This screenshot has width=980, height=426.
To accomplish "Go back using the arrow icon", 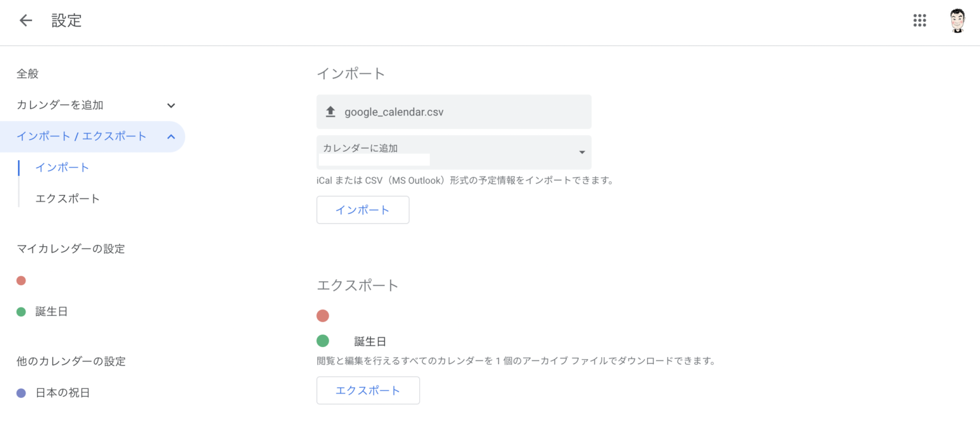I will pos(26,20).
